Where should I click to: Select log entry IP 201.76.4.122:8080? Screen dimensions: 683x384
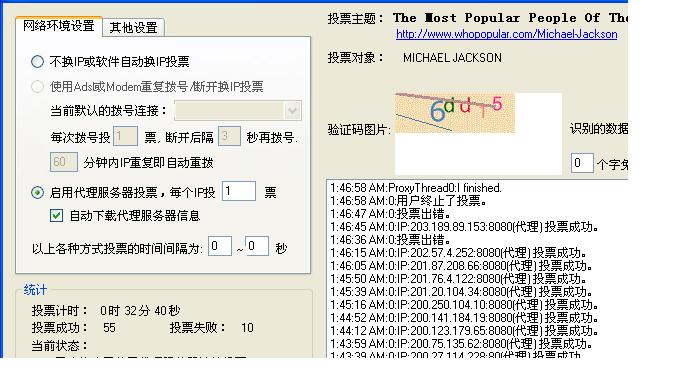458,279
